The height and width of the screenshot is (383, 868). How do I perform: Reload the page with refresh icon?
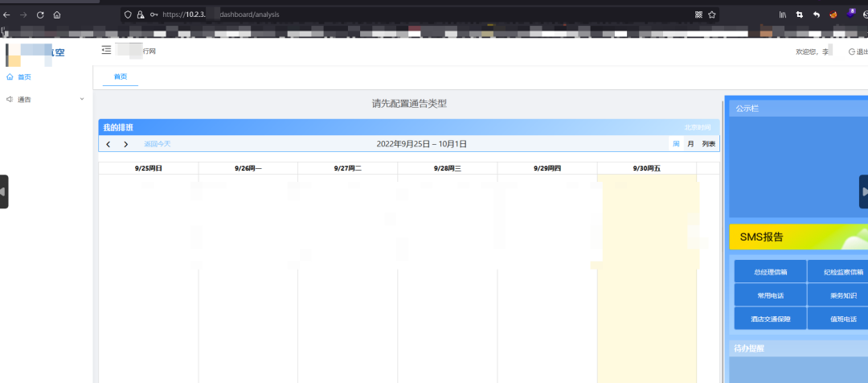coord(40,15)
